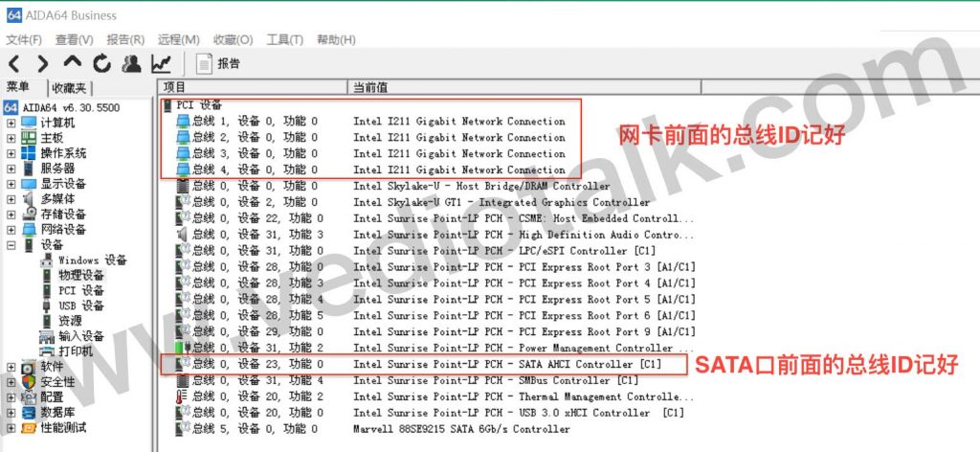Expand the 显示设备 tree node
Screen dimensions: 980x452
[11, 184]
